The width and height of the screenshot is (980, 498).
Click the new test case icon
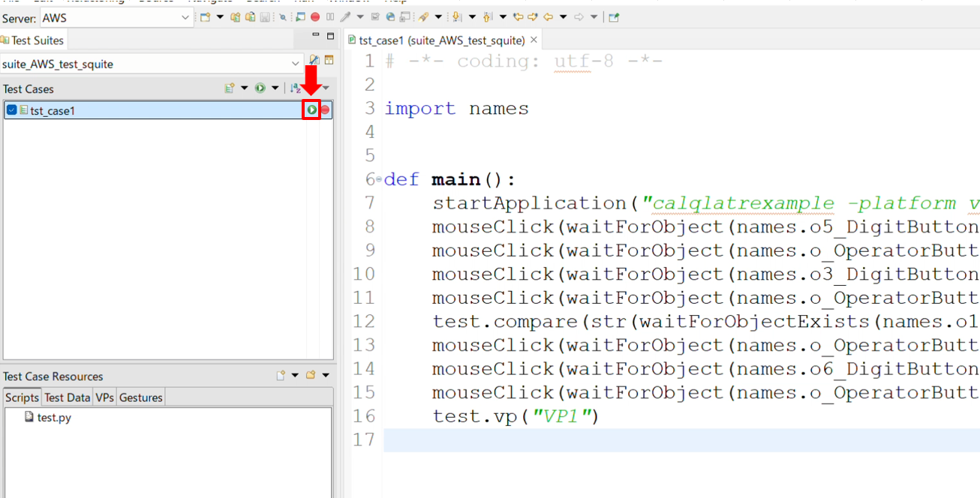click(230, 88)
